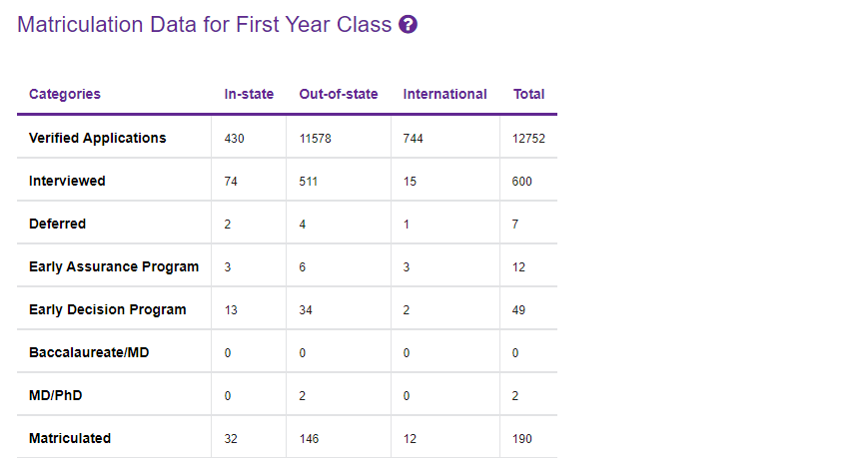Image resolution: width=868 pixels, height=469 pixels.
Task: Click the Out-of-state column header
Action: click(x=339, y=94)
